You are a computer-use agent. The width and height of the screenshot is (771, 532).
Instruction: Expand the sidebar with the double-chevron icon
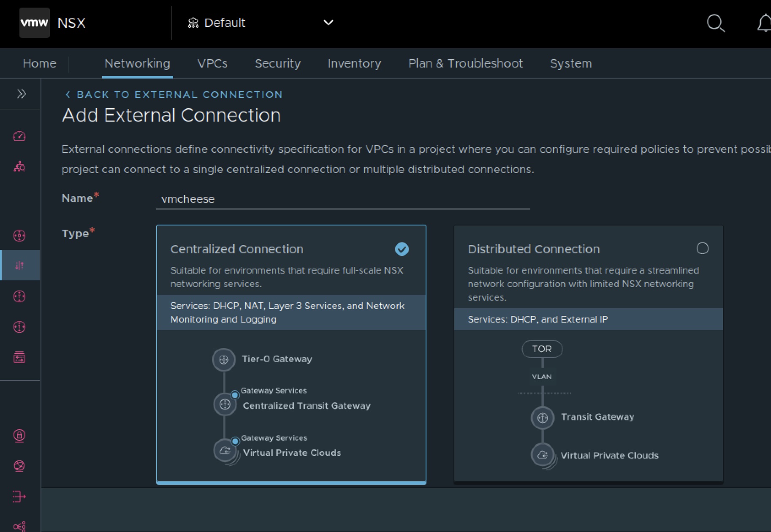point(22,94)
